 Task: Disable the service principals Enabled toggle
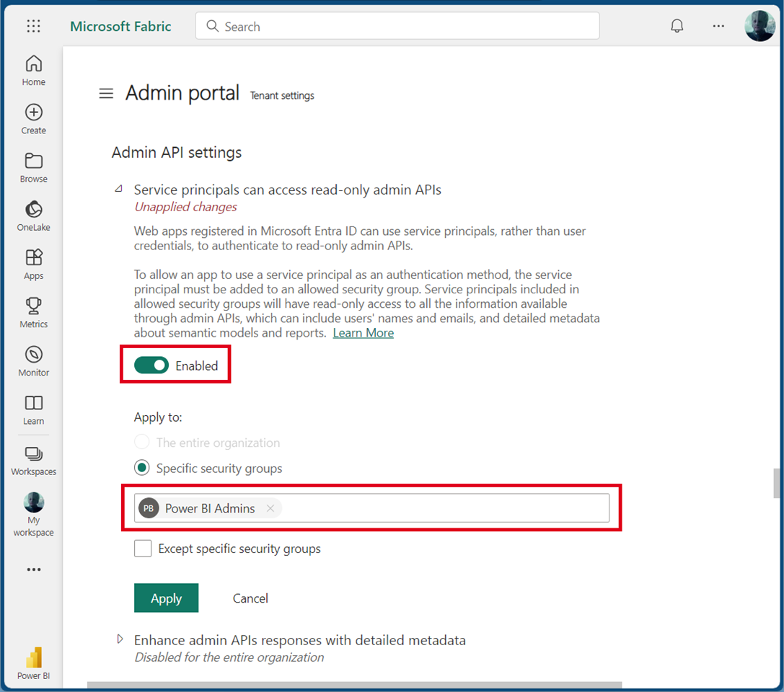pos(151,365)
